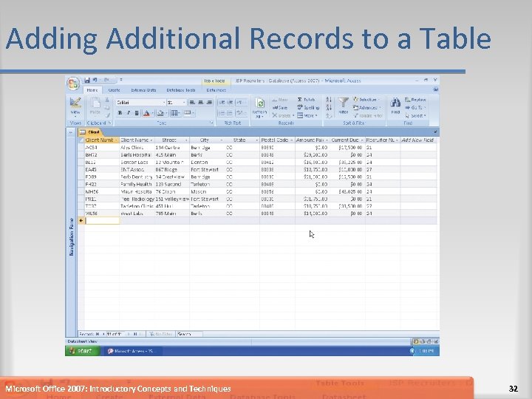Click the Family Health client name cell

pos(137,184)
